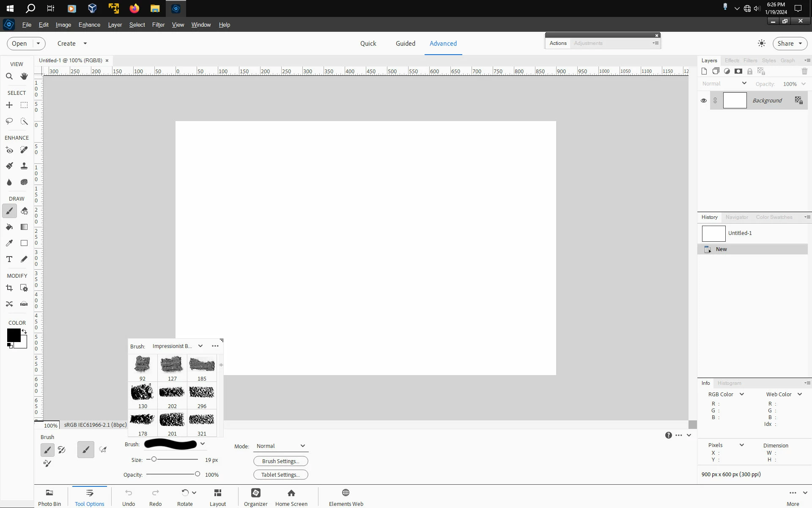Select the Type tool
The height and width of the screenshot is (508, 812).
coord(9,259)
